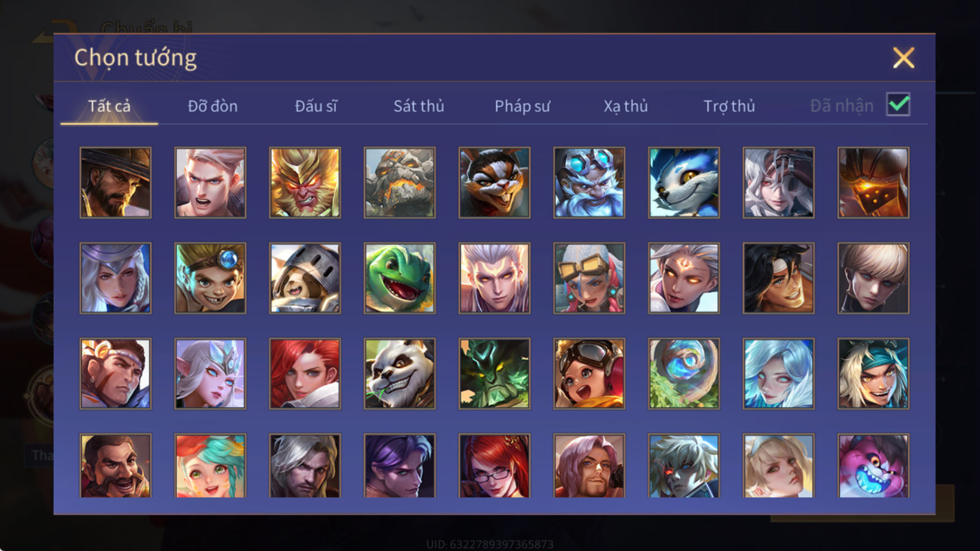Choose the golden monkey king hero

click(x=305, y=182)
